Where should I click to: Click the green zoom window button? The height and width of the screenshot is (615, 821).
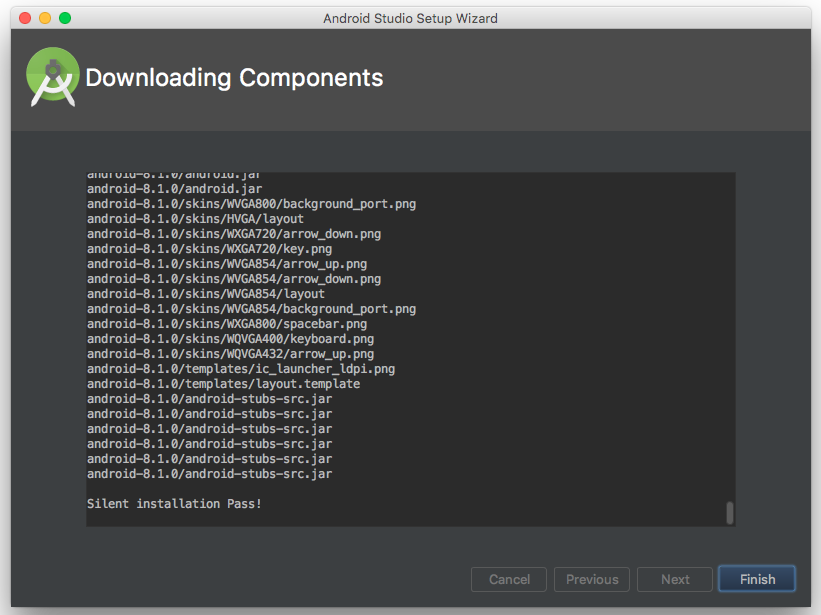[65, 18]
